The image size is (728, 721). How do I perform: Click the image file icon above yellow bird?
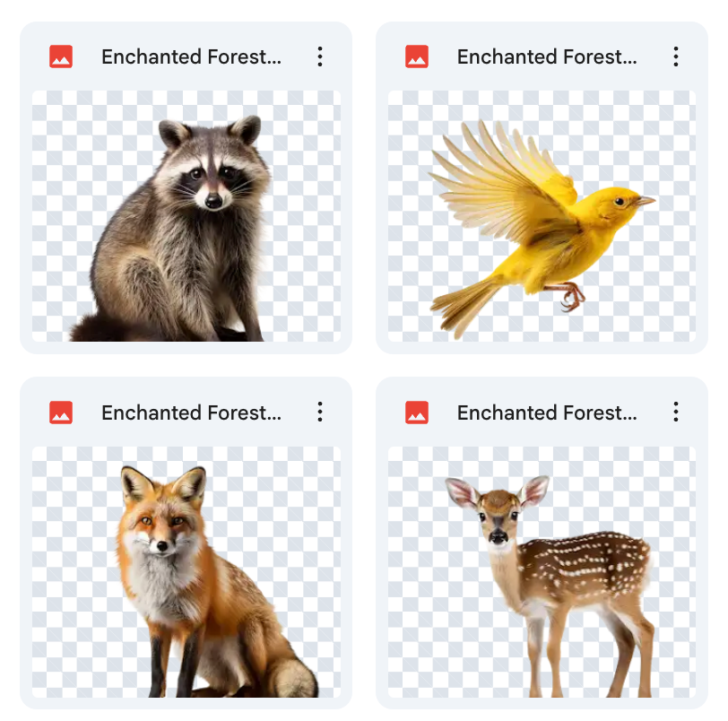417,56
